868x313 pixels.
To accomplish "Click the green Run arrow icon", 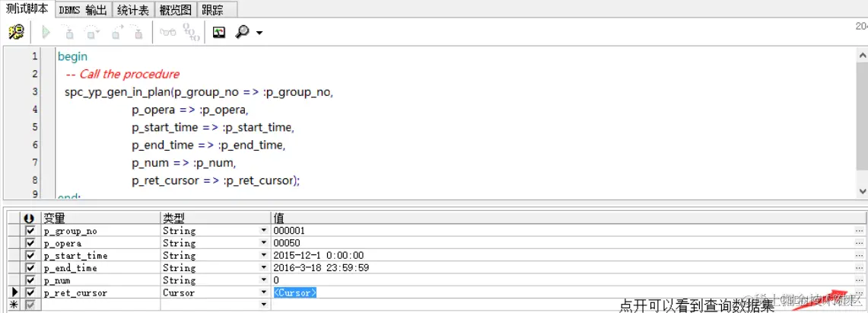I will pyautogui.click(x=46, y=33).
